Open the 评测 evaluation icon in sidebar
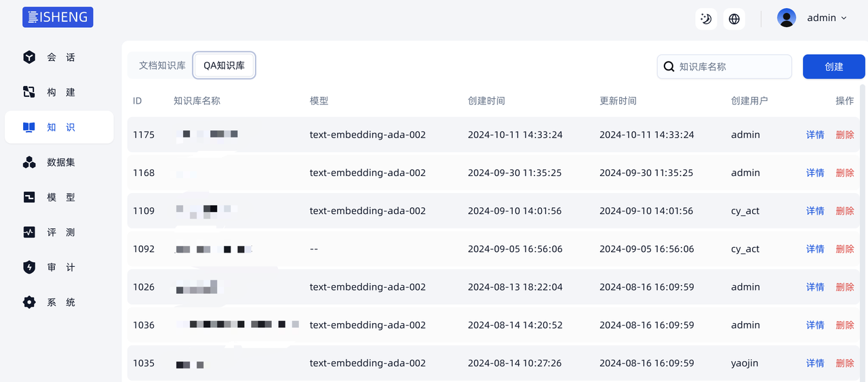This screenshot has height=382, width=868. click(29, 232)
